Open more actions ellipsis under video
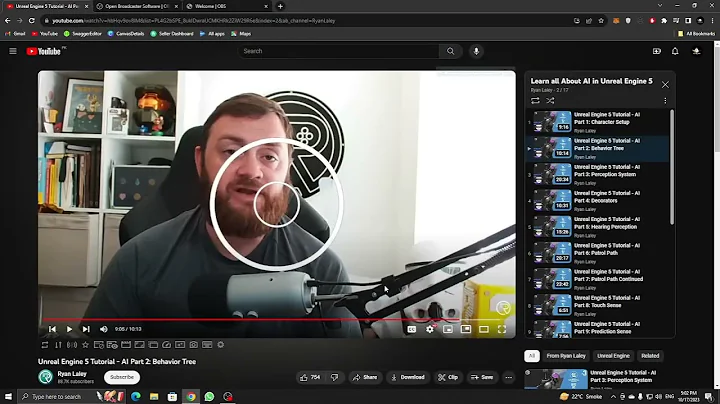 [508, 377]
